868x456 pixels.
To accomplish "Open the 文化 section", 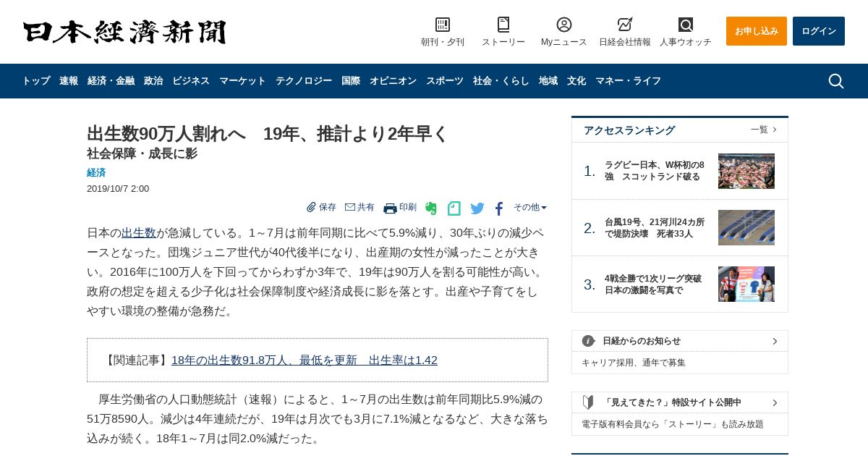I will pyautogui.click(x=576, y=81).
